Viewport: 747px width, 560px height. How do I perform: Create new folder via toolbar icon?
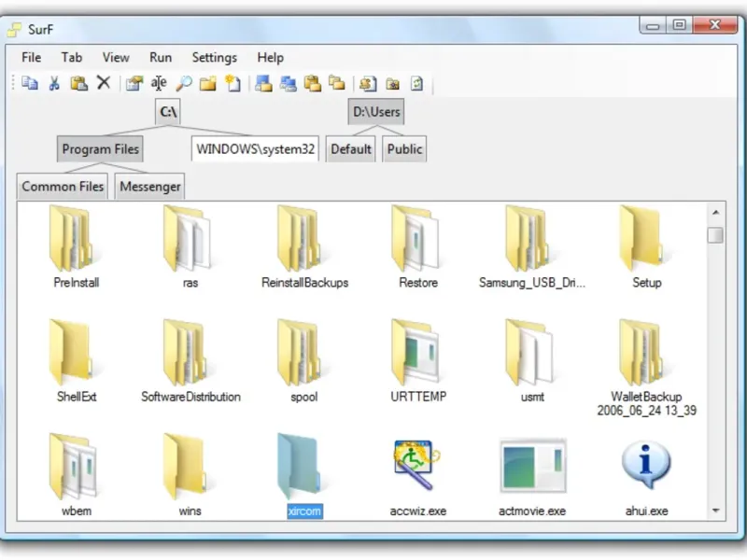207,84
